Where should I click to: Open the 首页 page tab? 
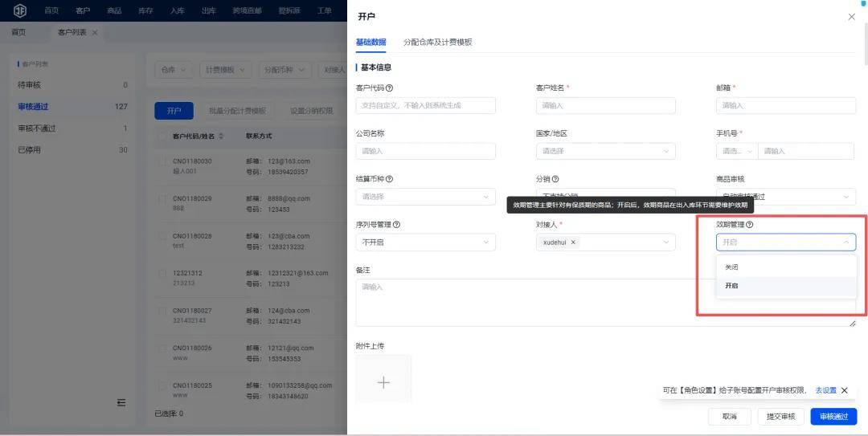[x=18, y=33]
